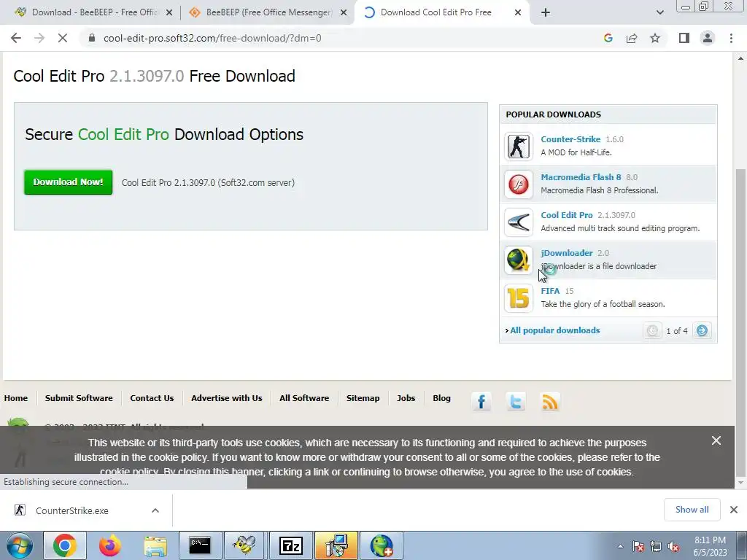Screen dimensions: 747x560
Task: Open Command Prompt from the taskbar
Action: [200, 545]
